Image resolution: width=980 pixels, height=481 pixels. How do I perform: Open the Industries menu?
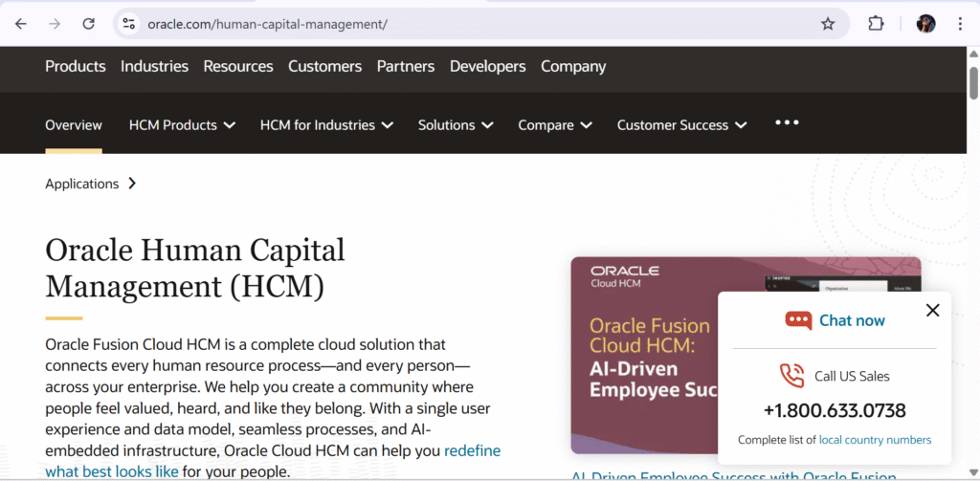pyautogui.click(x=154, y=66)
